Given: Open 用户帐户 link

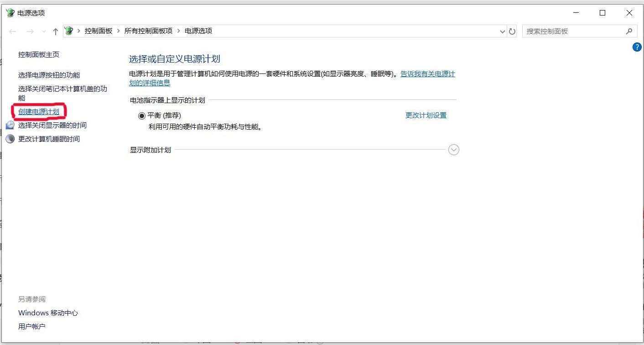Looking at the screenshot, I should (x=32, y=326).
